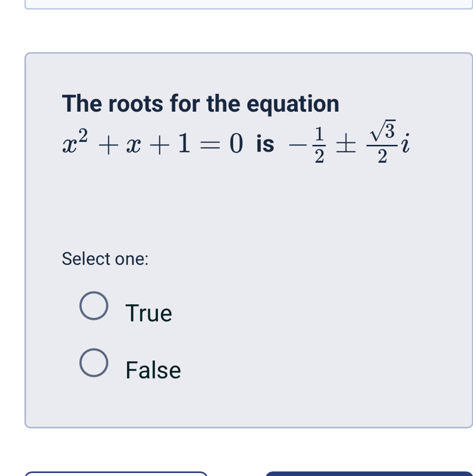
Task: Click the x² + x + 1 = 0 equation
Action: tap(153, 144)
